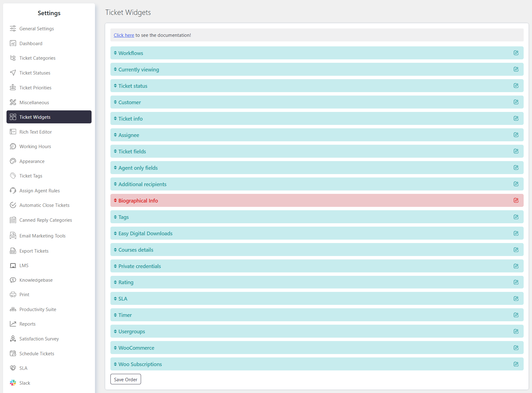Edit the Currently viewing widget
Screen dimensions: 532x393
pyautogui.click(x=516, y=69)
